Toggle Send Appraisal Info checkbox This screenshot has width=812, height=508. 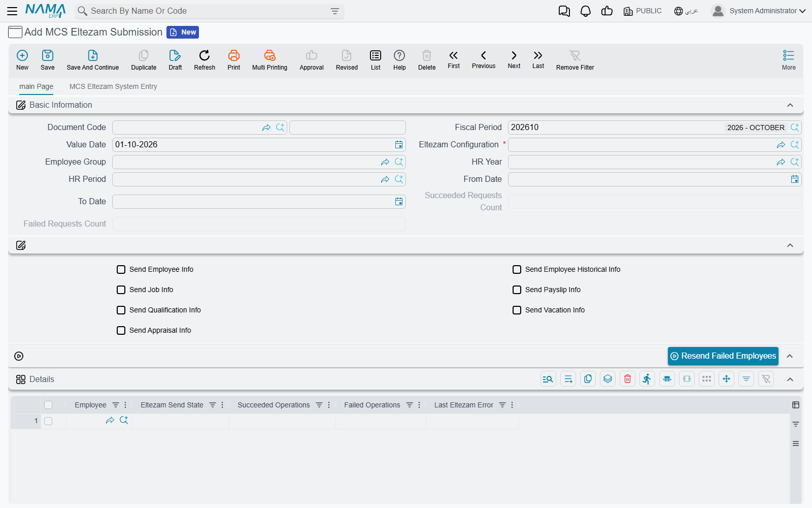(x=121, y=330)
